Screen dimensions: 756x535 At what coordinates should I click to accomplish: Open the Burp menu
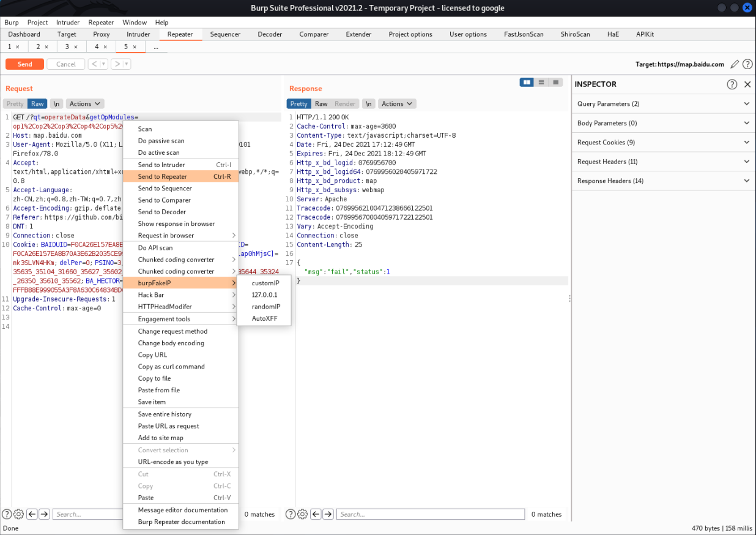pyautogui.click(x=12, y=22)
